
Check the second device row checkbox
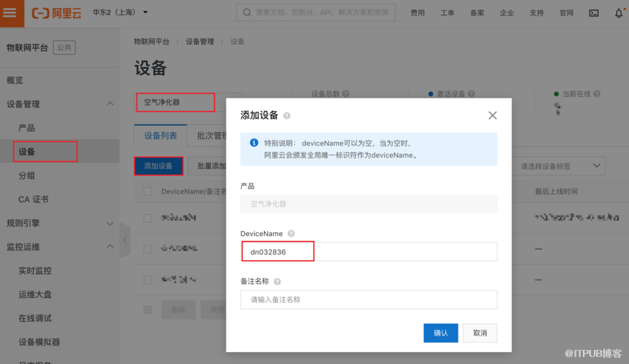[148, 249]
